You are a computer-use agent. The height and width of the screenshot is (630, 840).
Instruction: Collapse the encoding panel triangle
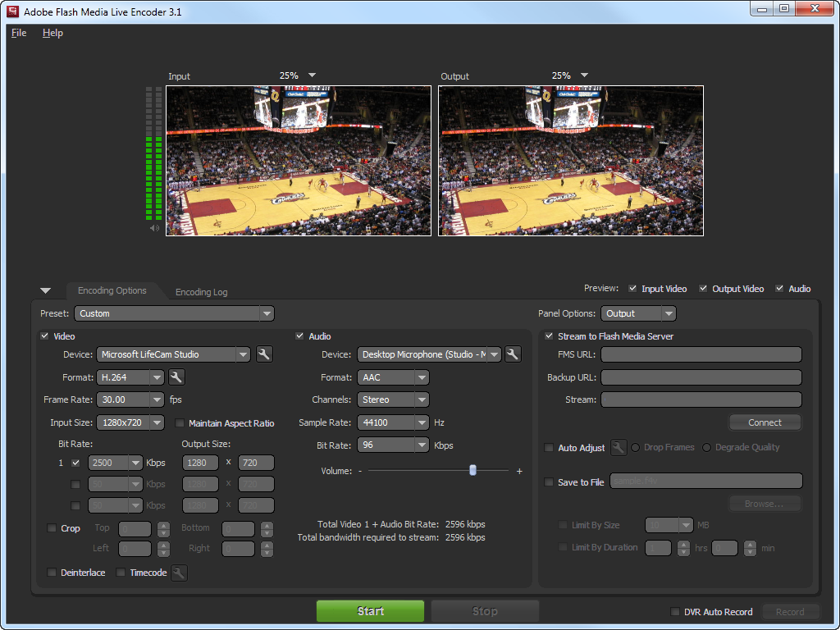46,290
